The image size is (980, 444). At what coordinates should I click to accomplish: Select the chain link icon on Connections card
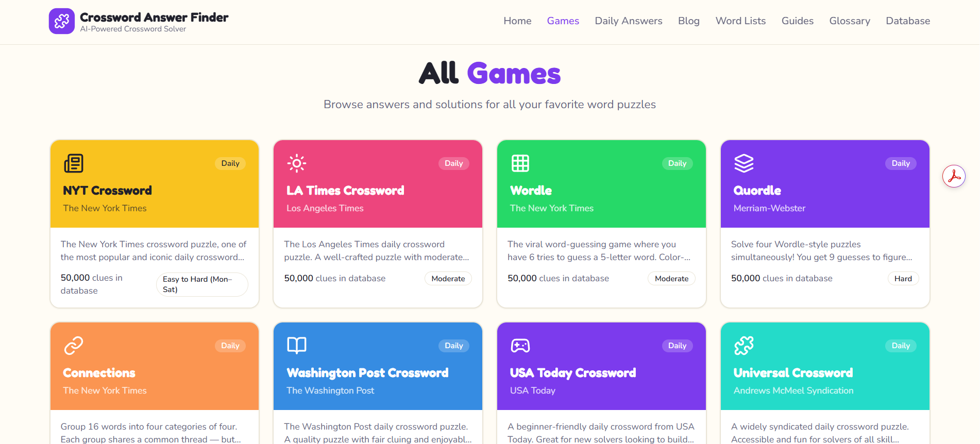(73, 346)
